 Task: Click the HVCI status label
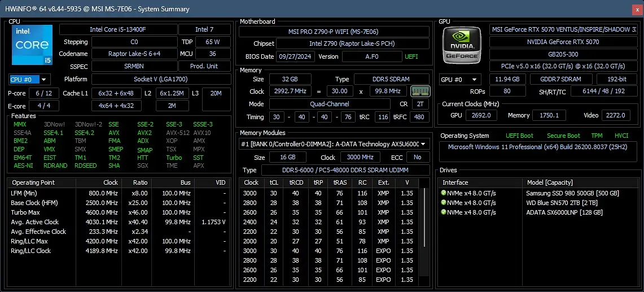621,136
